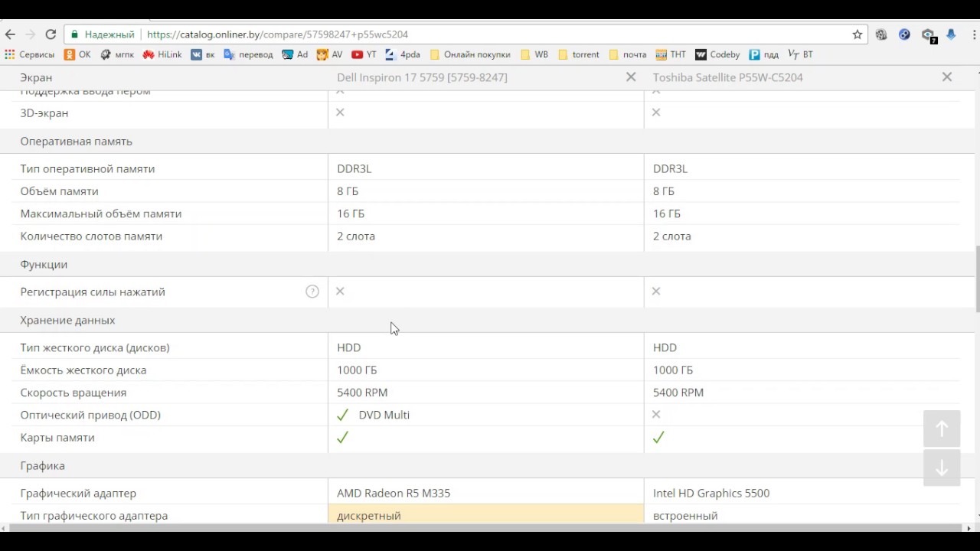Go back to the previous page
Image resolution: width=980 pixels, height=551 pixels.
10,34
